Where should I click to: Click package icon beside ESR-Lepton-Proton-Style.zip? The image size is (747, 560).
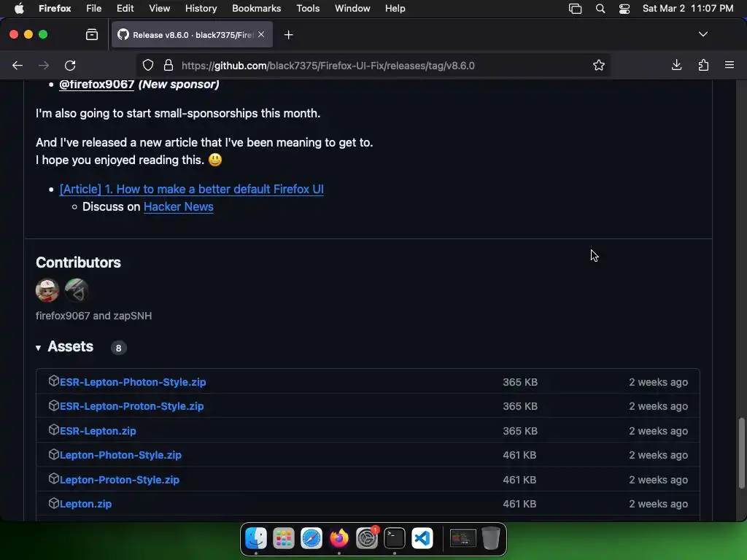click(54, 405)
